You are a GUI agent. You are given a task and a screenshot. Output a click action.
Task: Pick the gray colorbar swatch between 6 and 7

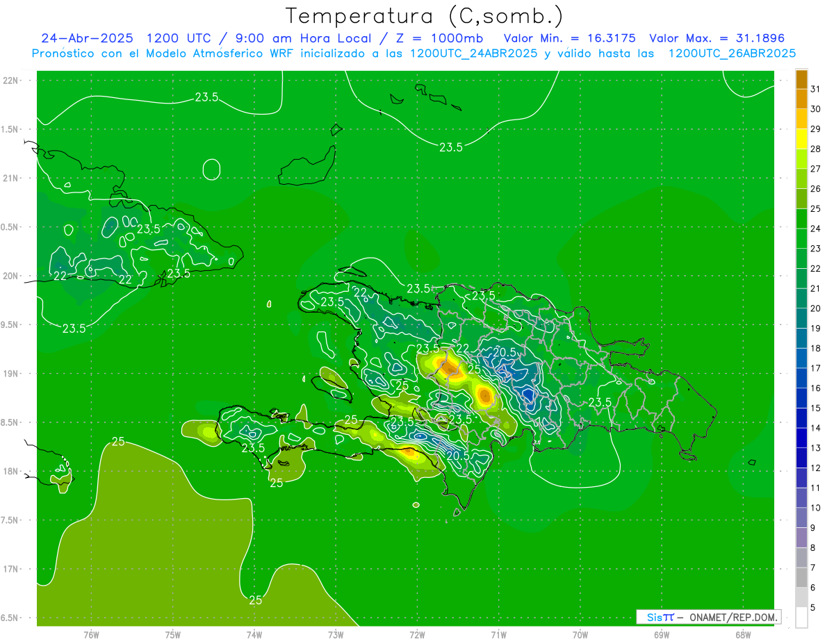pos(801,577)
